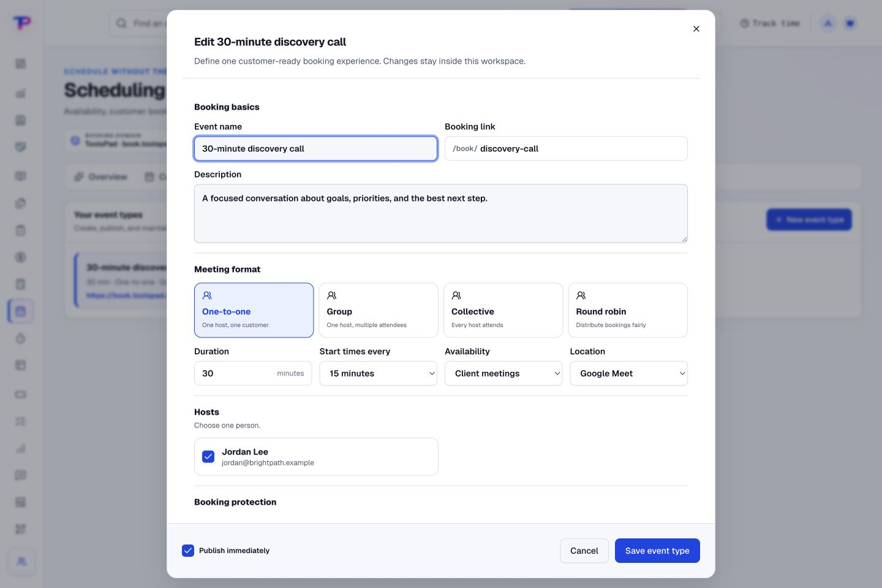
Task: Expand the Location dropdown
Action: point(628,374)
